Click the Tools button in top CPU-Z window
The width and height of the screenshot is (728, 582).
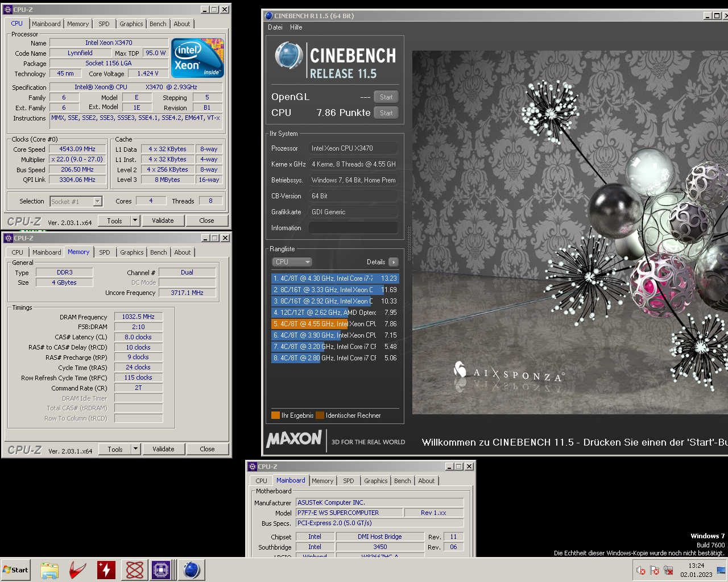tap(114, 221)
